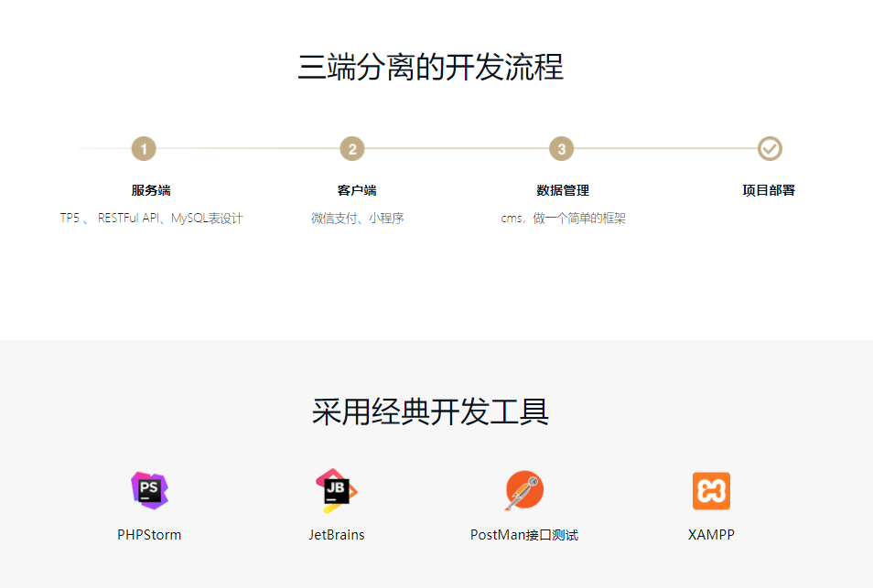The width and height of the screenshot is (873, 588).
Task: Click the XAMPP text label
Action: (711, 535)
